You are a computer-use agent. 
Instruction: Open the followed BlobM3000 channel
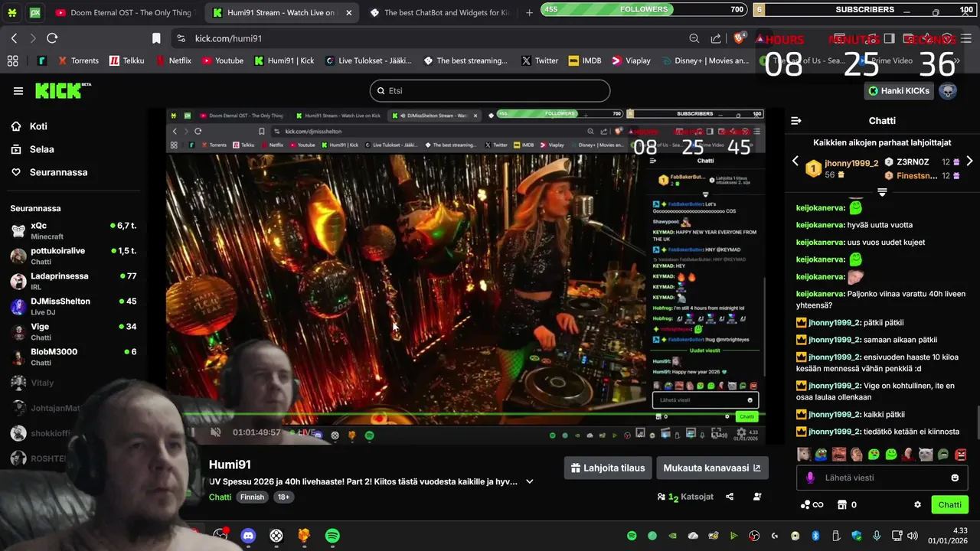pyautogui.click(x=73, y=357)
